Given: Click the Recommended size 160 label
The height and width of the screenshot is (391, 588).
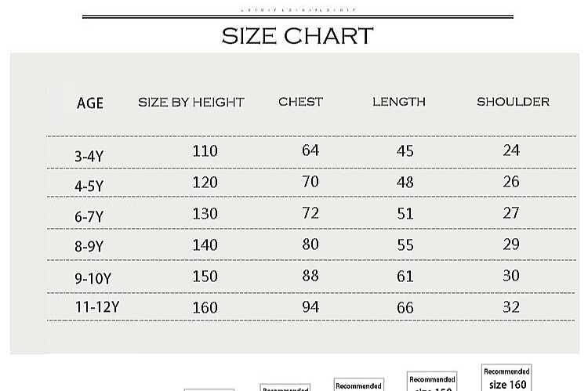Looking at the screenshot, I should [x=506, y=378].
